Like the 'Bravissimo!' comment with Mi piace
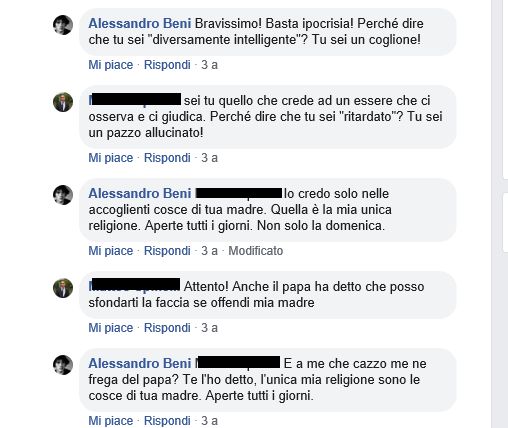 point(111,65)
